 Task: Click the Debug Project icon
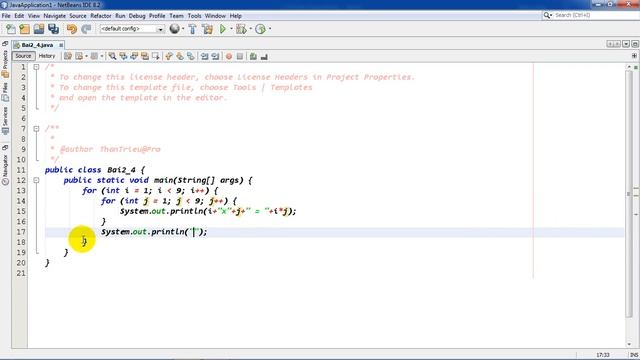pyautogui.click(x=240, y=29)
